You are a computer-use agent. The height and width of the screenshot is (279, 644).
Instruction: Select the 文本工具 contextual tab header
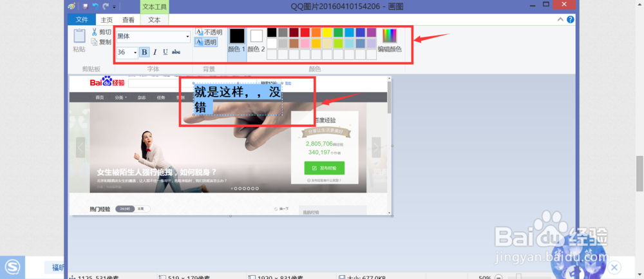click(155, 7)
